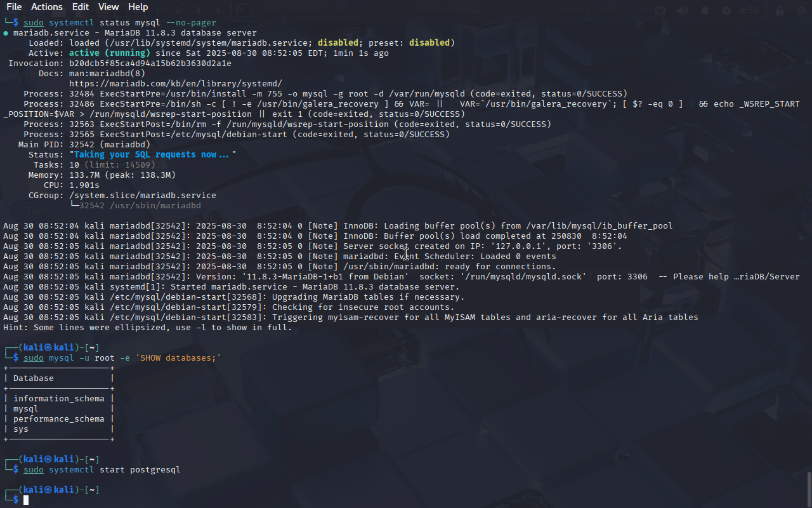Click 'Buffer pool(s) load completed' log line

coord(315,236)
